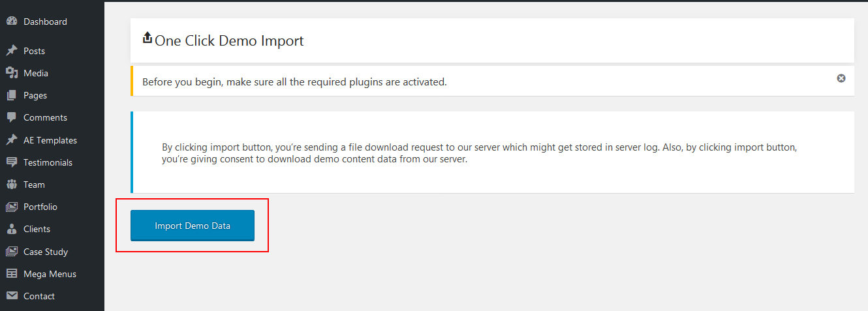
Task: Open the AE Templates menu item
Action: point(50,140)
